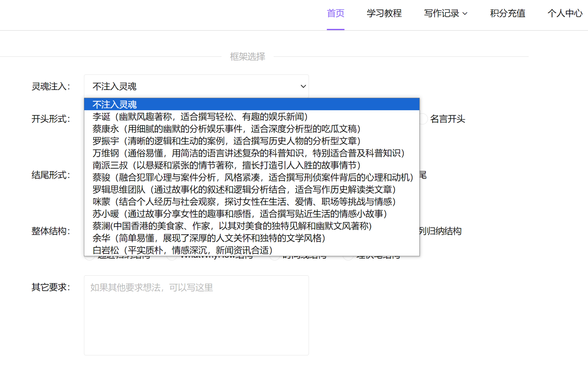Viewport: 588px width, 366px height.
Task: Open 学习教程 navigation item
Action: pos(384,13)
